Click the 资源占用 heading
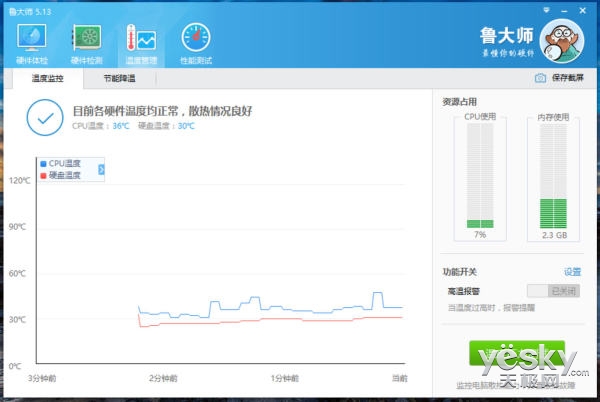Image resolution: width=600 pixels, height=402 pixels. coord(459,102)
